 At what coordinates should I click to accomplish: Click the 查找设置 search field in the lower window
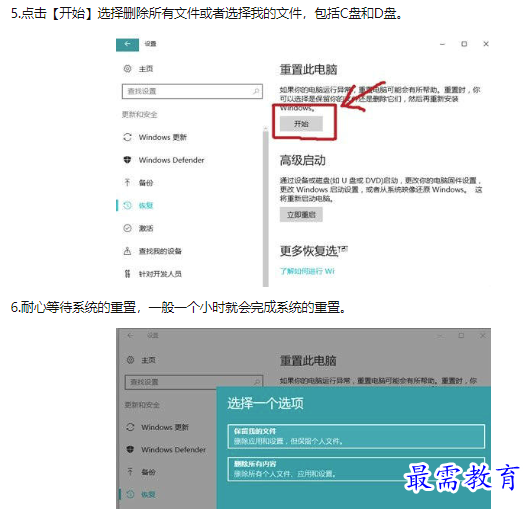[x=194, y=382]
